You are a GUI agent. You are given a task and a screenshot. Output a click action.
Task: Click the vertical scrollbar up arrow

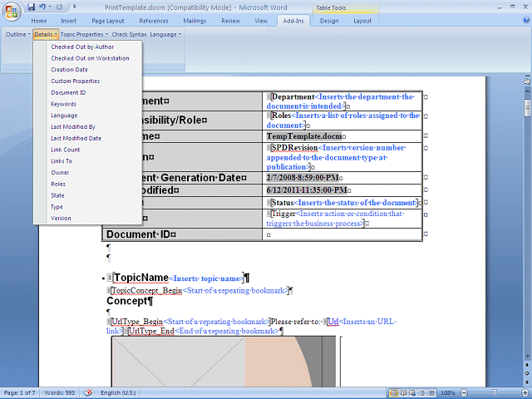point(527,91)
